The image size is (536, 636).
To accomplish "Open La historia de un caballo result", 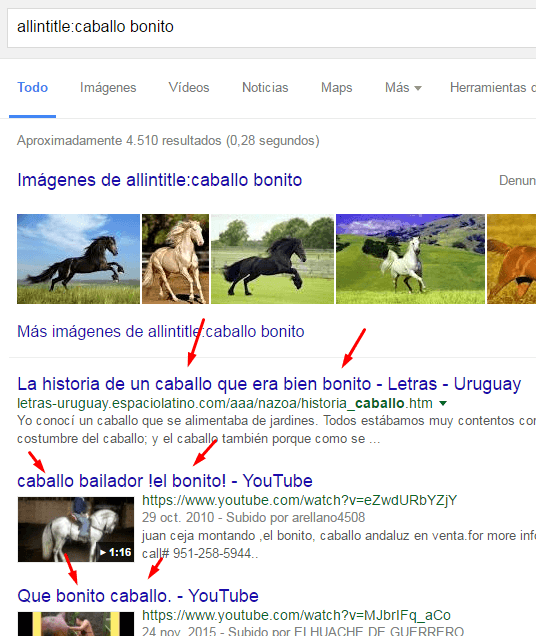I will pos(269,384).
